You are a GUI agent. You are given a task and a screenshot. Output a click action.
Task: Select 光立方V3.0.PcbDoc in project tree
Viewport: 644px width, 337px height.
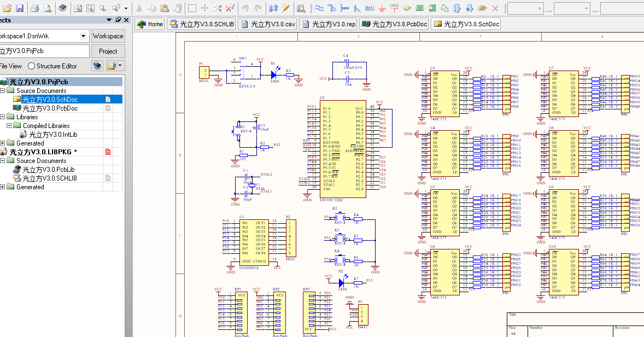(x=50, y=108)
